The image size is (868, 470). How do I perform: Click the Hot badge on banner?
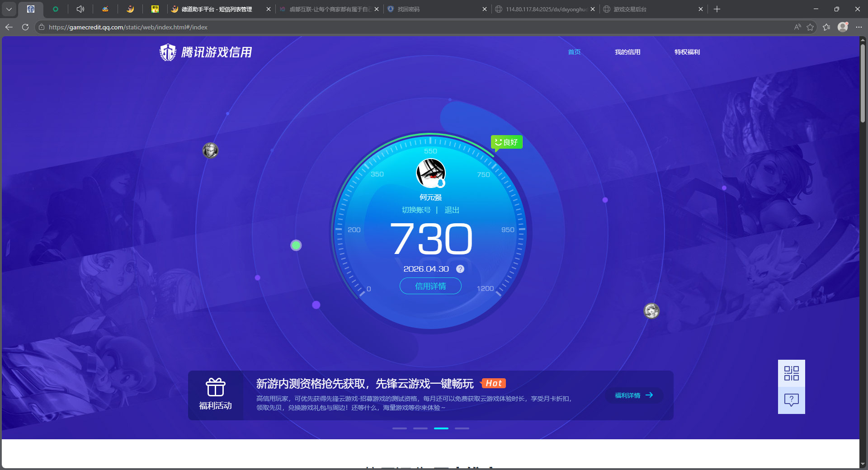point(493,383)
